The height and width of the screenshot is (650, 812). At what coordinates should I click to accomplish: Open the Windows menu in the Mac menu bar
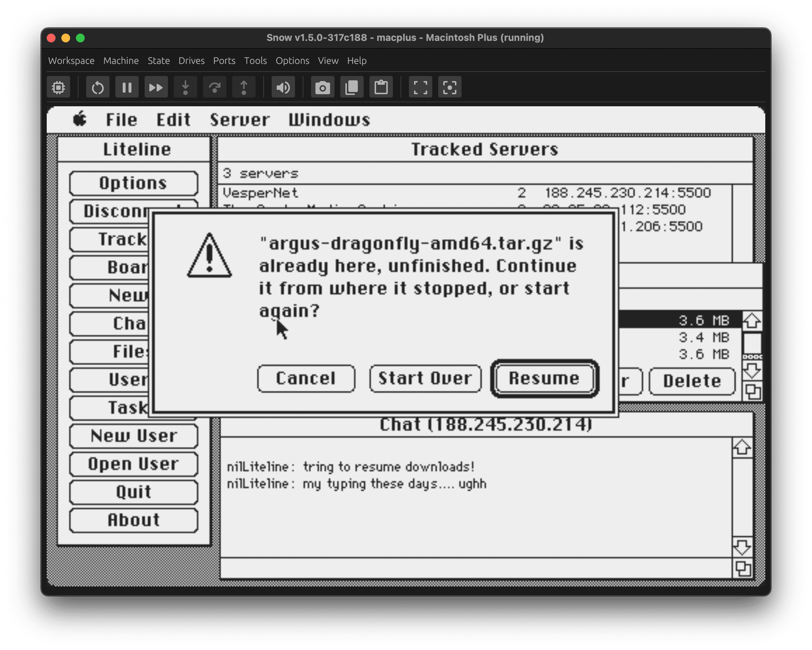click(x=329, y=120)
